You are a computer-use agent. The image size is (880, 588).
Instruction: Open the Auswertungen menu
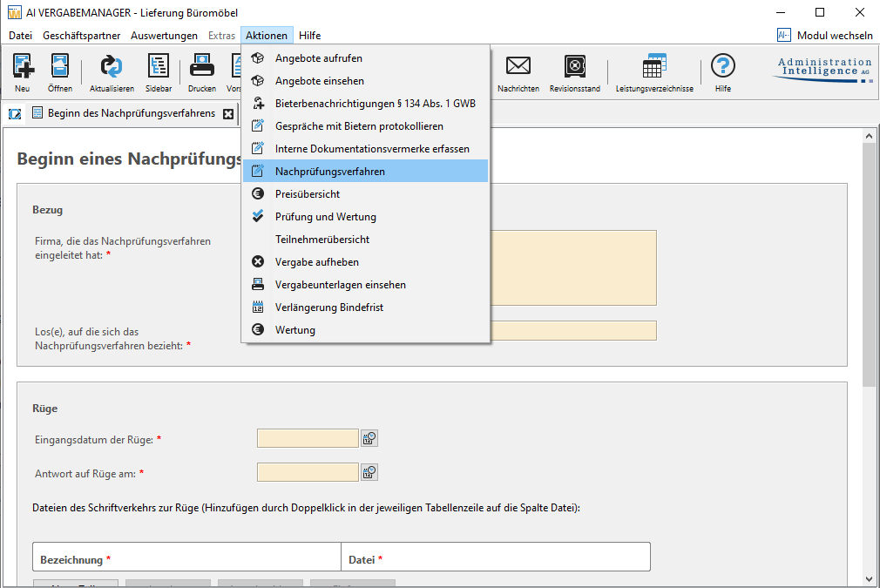point(164,36)
